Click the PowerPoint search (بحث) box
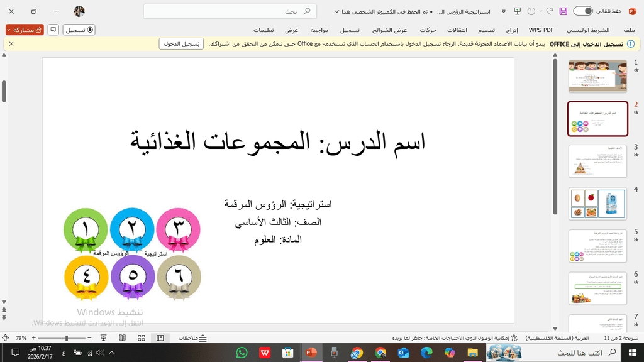Image resolution: width=644 pixels, height=362 pixels. coord(230,11)
